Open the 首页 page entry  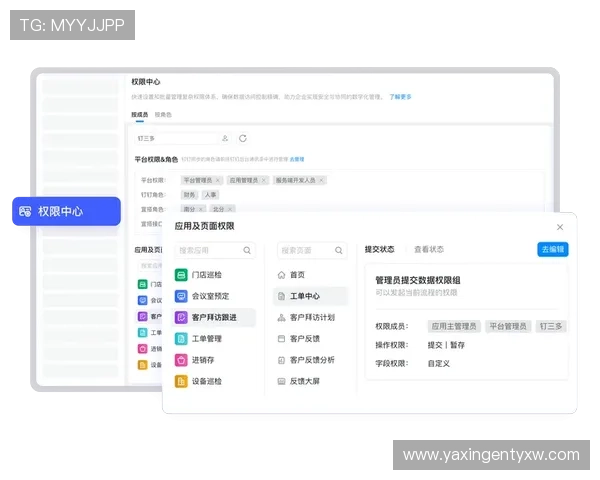coord(311,275)
